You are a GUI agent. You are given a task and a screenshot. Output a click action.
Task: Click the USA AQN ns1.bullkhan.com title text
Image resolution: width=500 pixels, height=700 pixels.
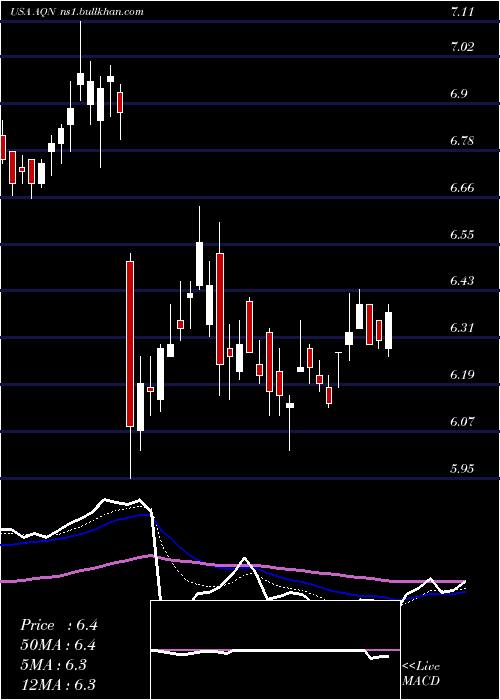pyautogui.click(x=77, y=12)
